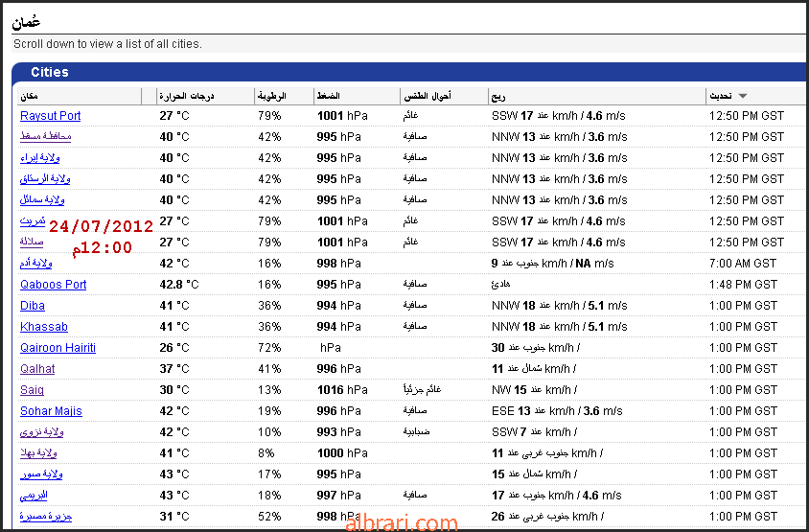The width and height of the screenshot is (809, 532).
Task: Open the ولاية بهلا city link
Action: (x=38, y=453)
